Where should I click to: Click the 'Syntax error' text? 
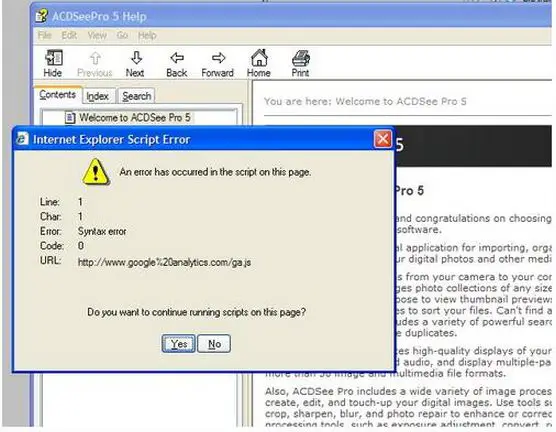pos(102,231)
